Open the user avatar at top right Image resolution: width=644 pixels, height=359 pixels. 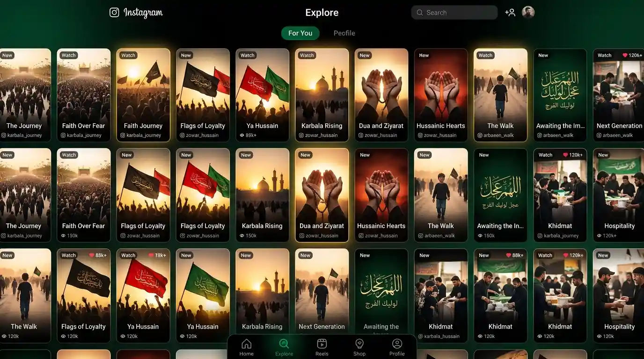click(528, 13)
